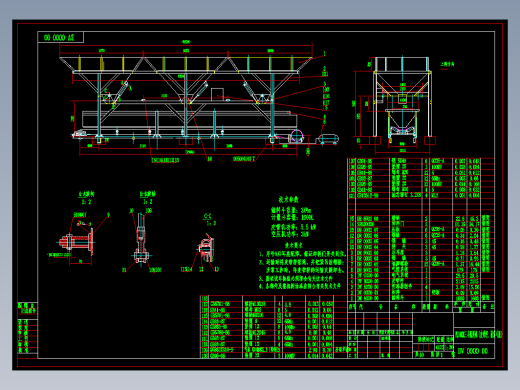Click the purple drive drum circle
The image size is (520, 390).
296,136
